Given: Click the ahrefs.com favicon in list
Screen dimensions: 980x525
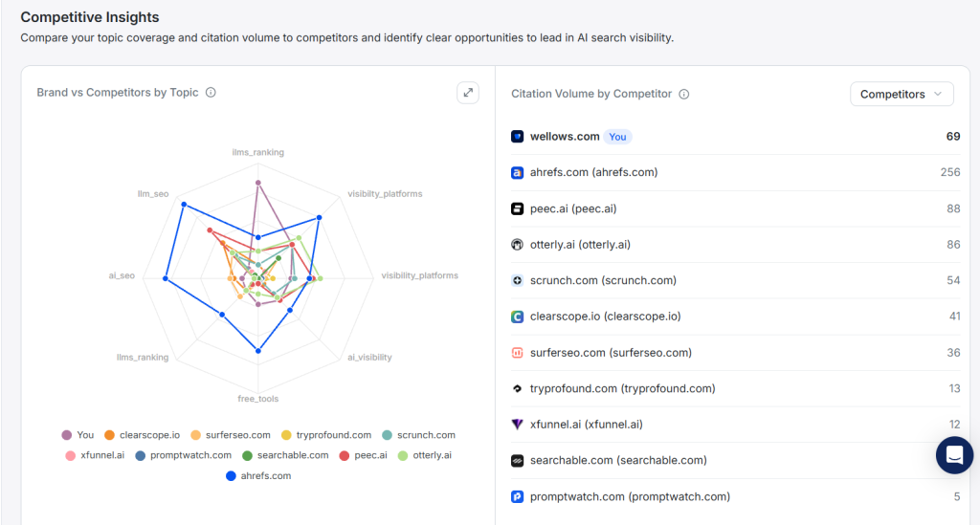Looking at the screenshot, I should 517,173.
